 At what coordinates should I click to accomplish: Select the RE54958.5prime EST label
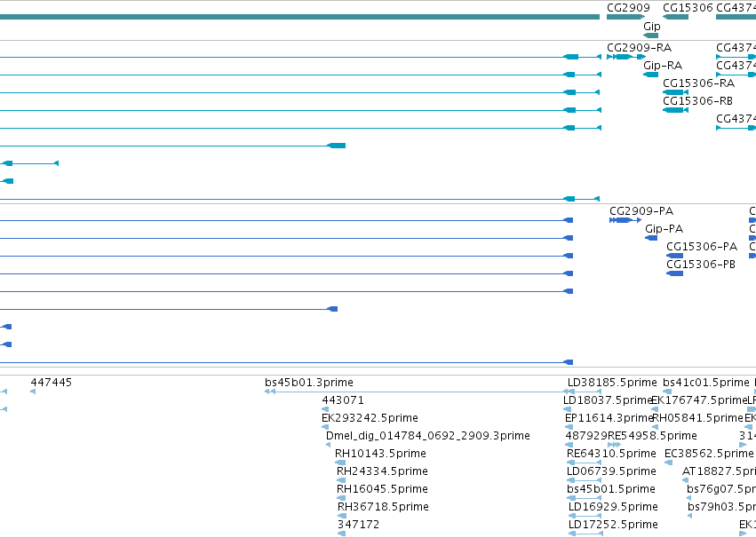tap(652, 436)
